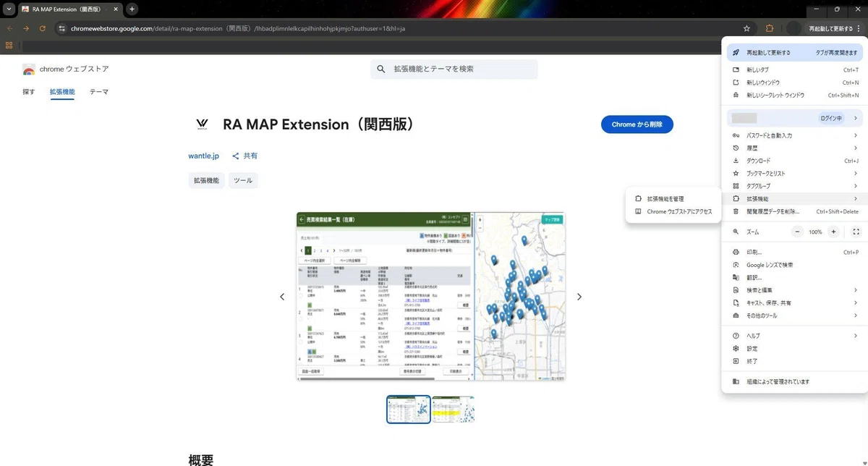
Task: Switch to the 拡張機能 store tab
Action: click(x=62, y=92)
